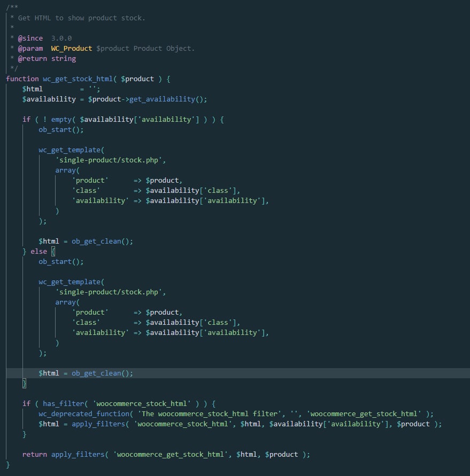This screenshot has height=476, width=470.
Task: Click "ob_start();" directly under the if empty line
Action: (x=61, y=130)
